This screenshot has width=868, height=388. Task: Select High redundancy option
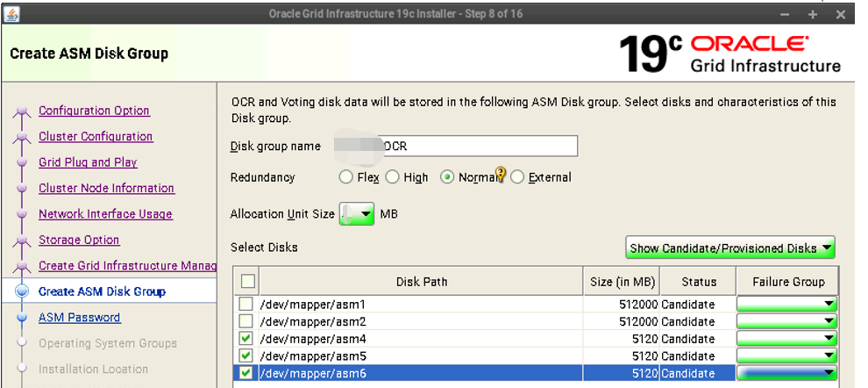click(393, 177)
